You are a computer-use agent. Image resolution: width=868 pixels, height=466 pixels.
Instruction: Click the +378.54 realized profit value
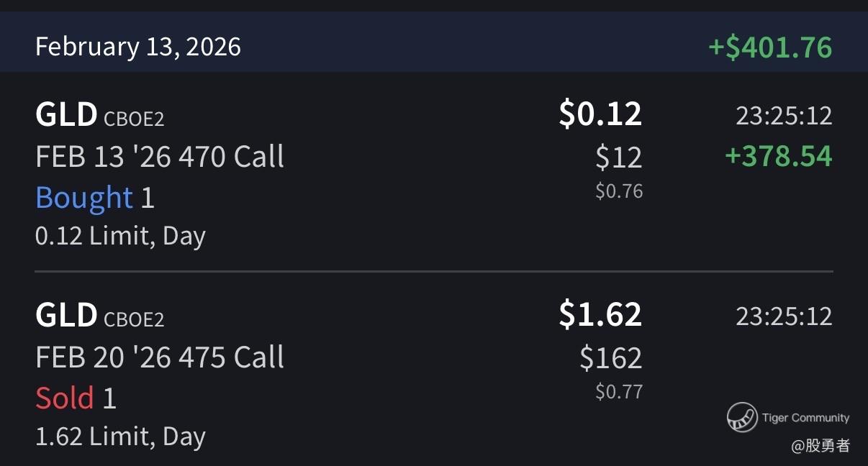tap(778, 157)
